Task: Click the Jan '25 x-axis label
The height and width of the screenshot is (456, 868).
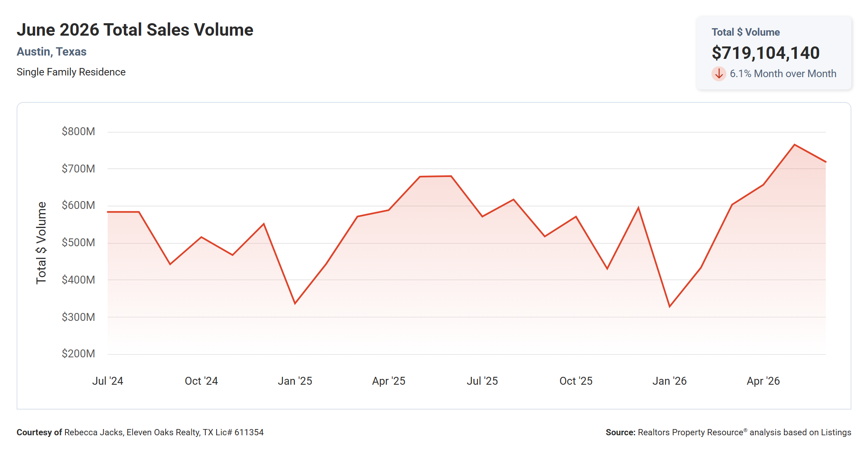Action: click(x=295, y=381)
